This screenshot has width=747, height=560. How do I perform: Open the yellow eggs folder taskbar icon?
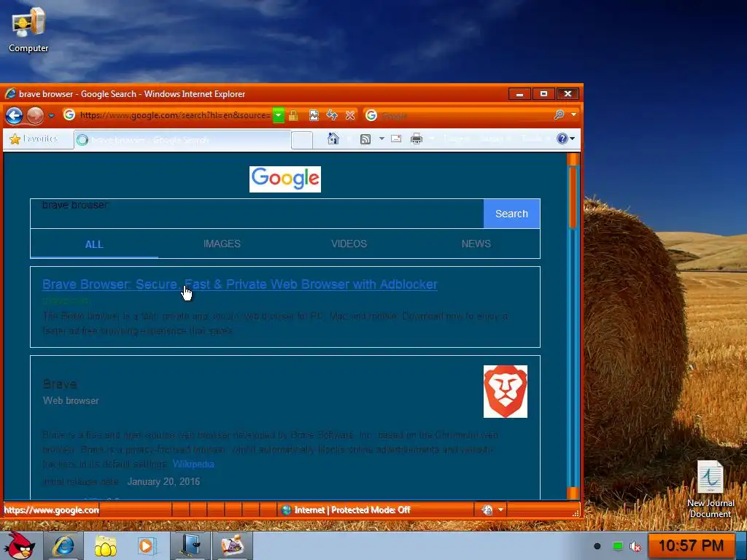tap(105, 545)
